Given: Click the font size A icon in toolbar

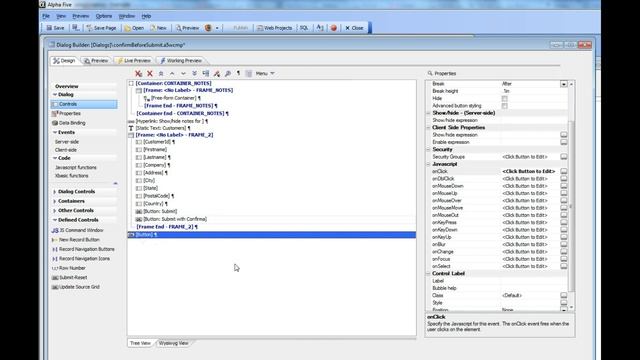Looking at the screenshot, I should pos(320,28).
